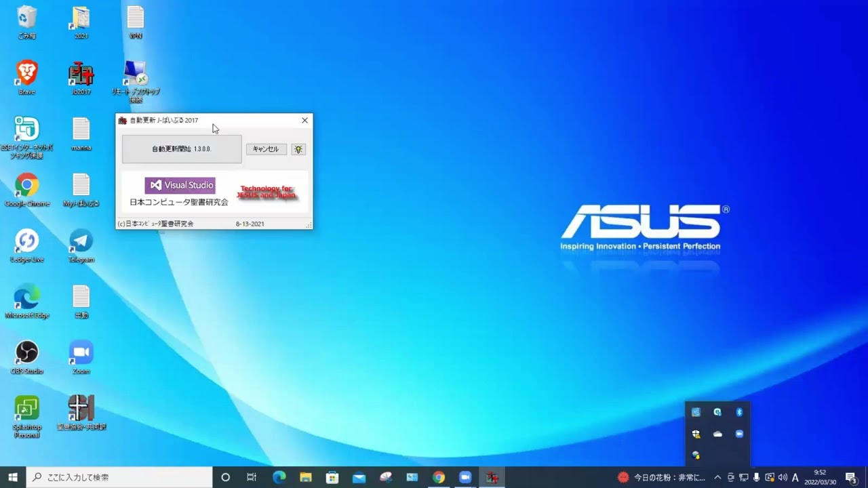868x488 pixels.
Task: Click the microphone icon in the system tray
Action: pyautogui.click(x=757, y=477)
